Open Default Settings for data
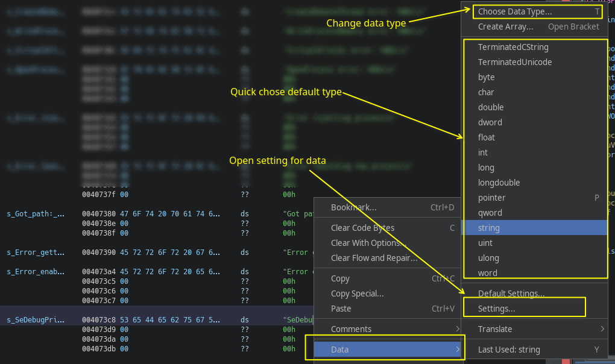 pos(534,293)
